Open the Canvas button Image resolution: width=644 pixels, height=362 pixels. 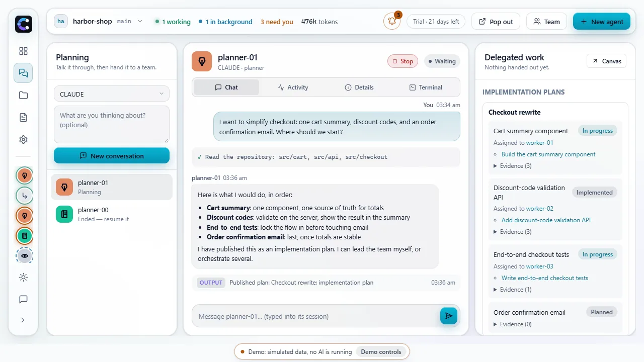607,61
